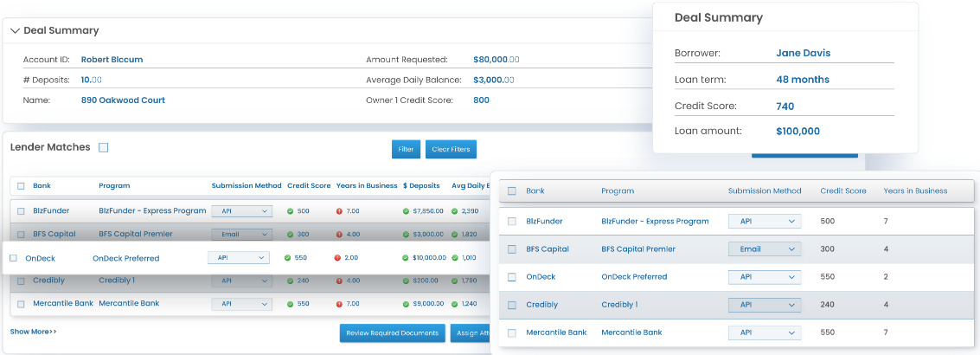The width and height of the screenshot is (980, 355).
Task: Open Mercantile Bank submission dropdown in front overlay table
Action: (765, 333)
